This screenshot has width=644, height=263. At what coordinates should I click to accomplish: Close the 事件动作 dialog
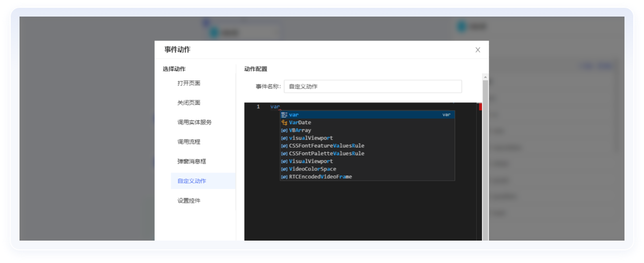point(478,50)
